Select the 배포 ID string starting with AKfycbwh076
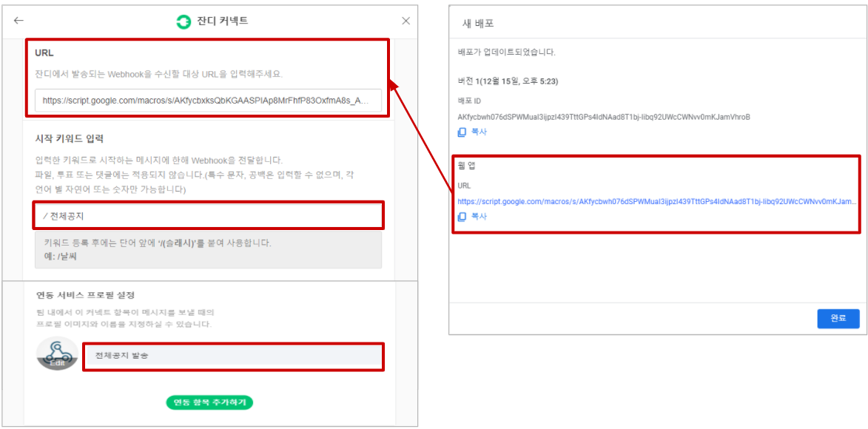This screenshot has width=868, height=429. 603,117
